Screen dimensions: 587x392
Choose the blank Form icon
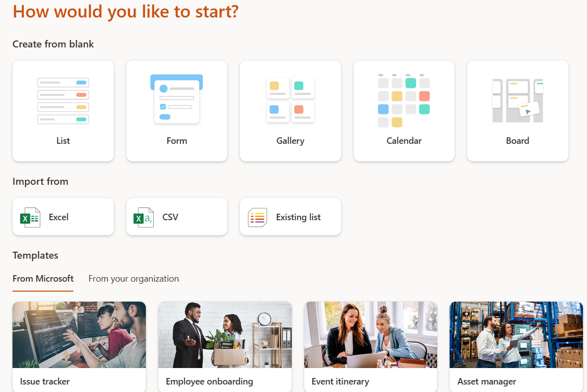[177, 99]
